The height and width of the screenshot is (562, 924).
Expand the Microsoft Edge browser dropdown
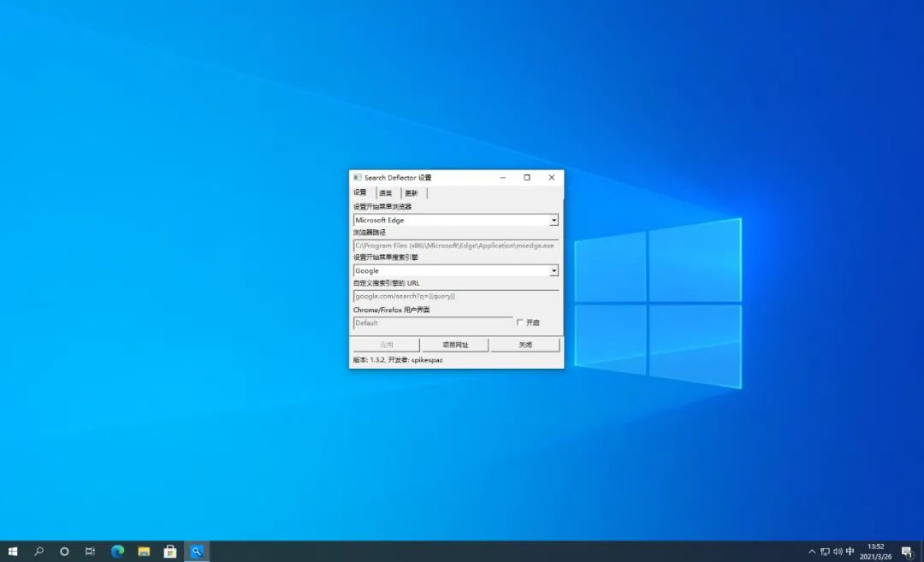tap(554, 221)
